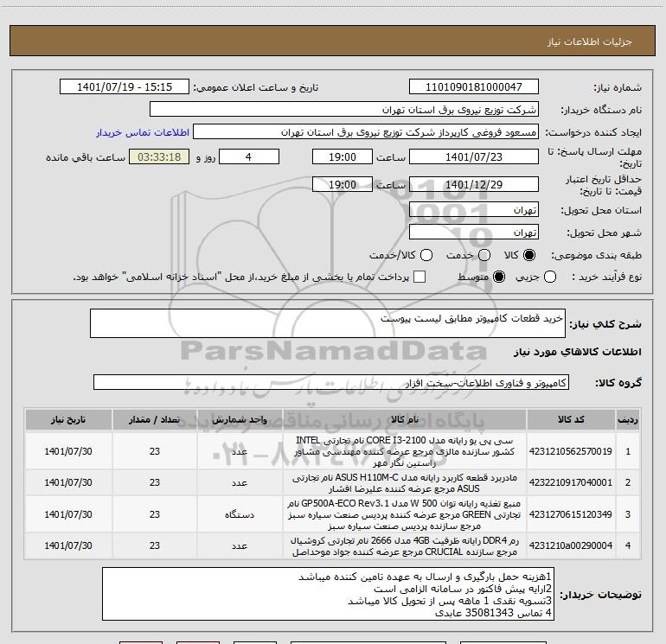Click the ASUS H110M-C motherboard item description
Viewport: 666px width, 644px height.
[405, 482]
